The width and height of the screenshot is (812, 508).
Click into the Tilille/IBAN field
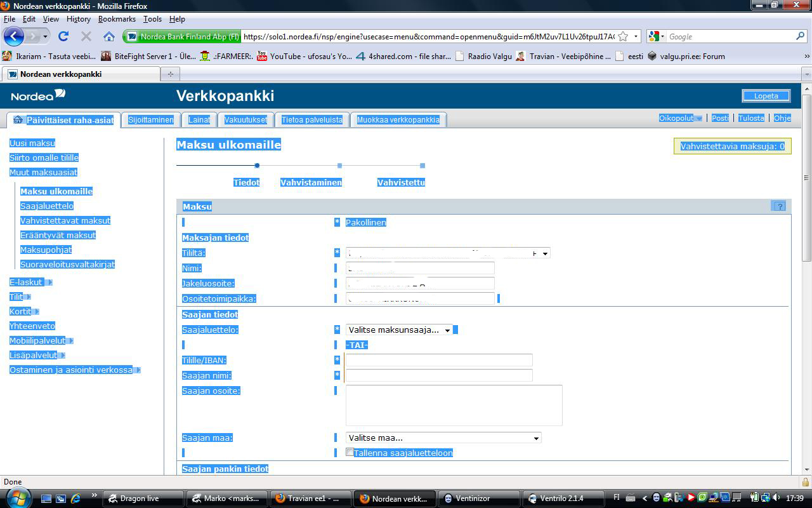tap(439, 360)
